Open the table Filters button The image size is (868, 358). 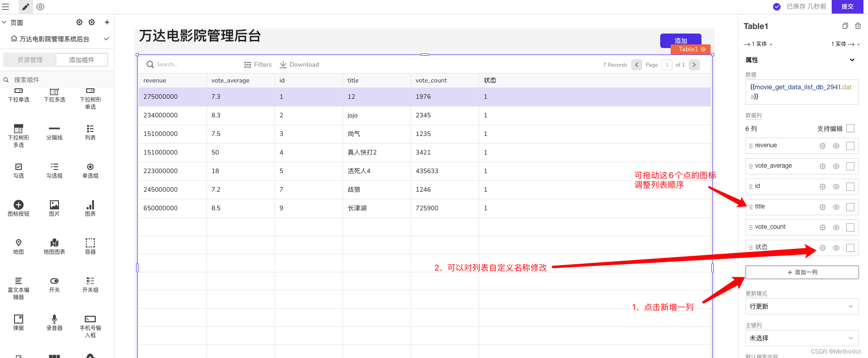258,64
